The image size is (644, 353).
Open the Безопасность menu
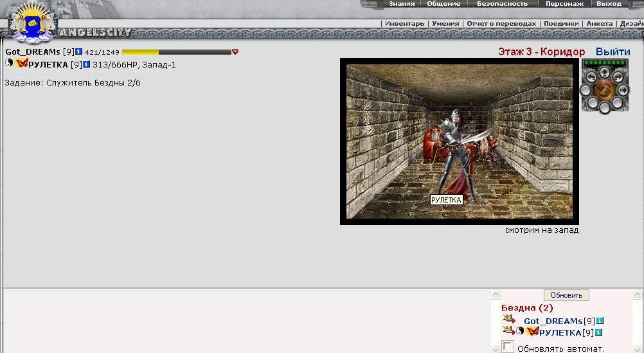point(503,4)
